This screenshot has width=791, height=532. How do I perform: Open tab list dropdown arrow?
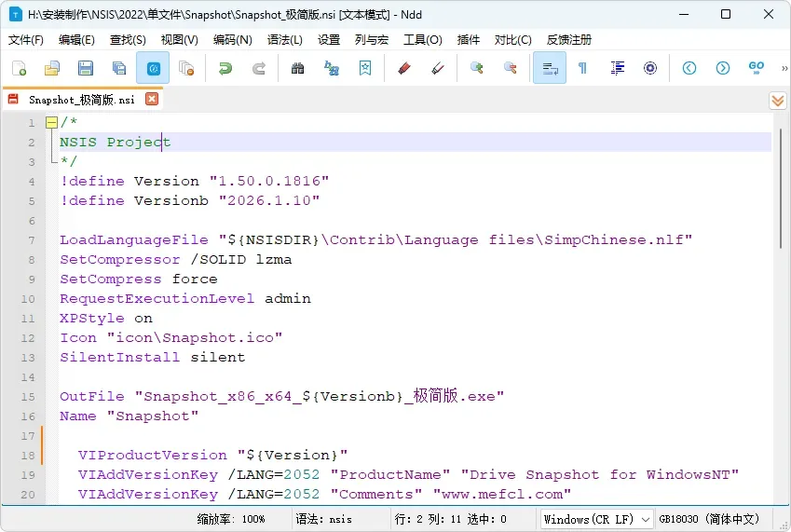pyautogui.click(x=778, y=101)
